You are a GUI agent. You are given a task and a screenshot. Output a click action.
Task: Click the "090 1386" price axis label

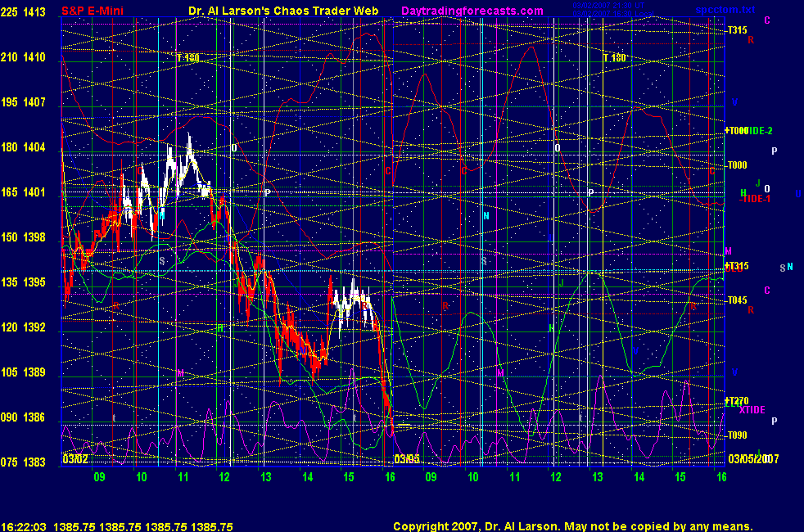click(23, 417)
